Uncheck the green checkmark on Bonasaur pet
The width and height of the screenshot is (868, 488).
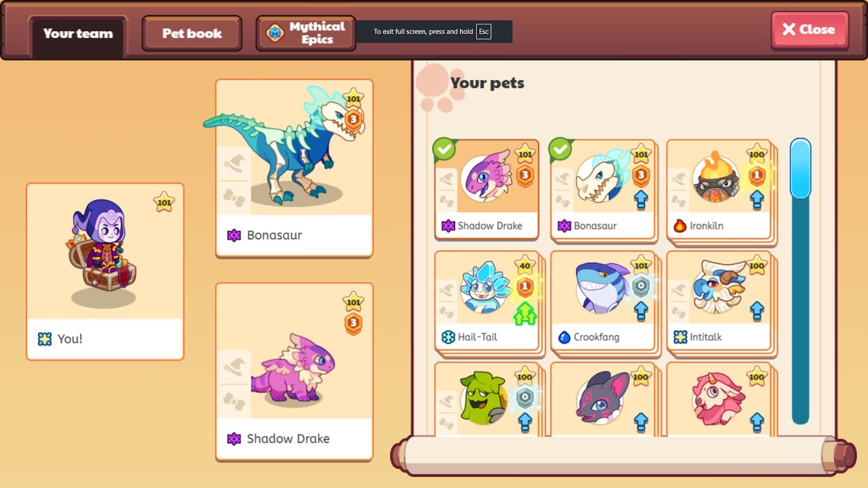(560, 149)
